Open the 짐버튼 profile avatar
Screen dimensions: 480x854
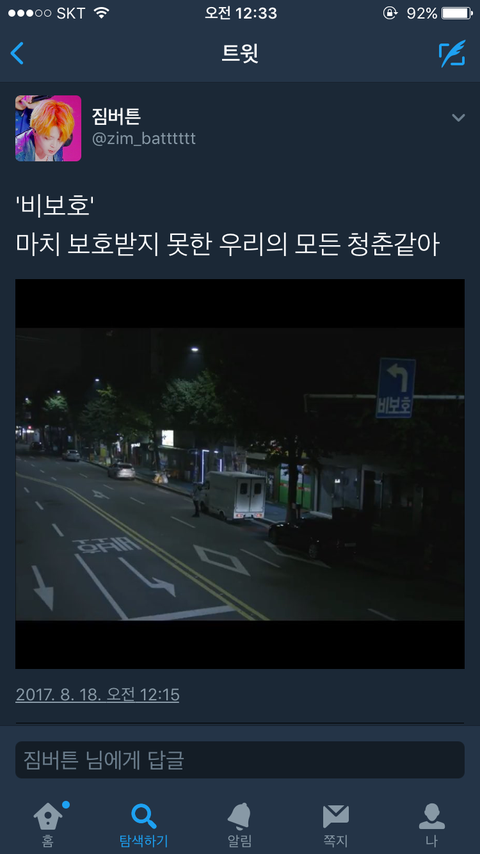click(x=48, y=129)
